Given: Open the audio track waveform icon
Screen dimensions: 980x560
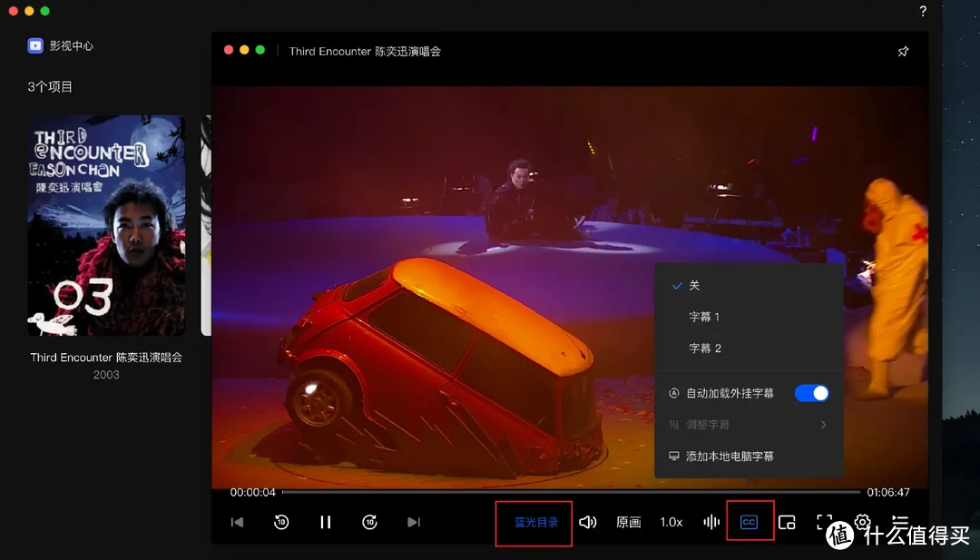Looking at the screenshot, I should point(711,522).
